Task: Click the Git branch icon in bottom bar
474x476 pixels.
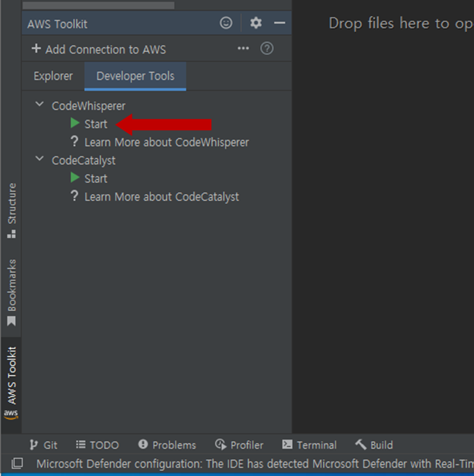Action: point(33,445)
